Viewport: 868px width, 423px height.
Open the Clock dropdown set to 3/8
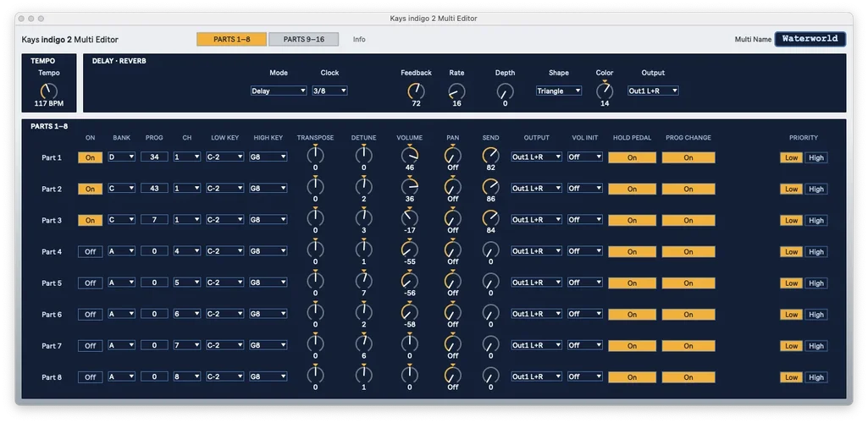[330, 91]
